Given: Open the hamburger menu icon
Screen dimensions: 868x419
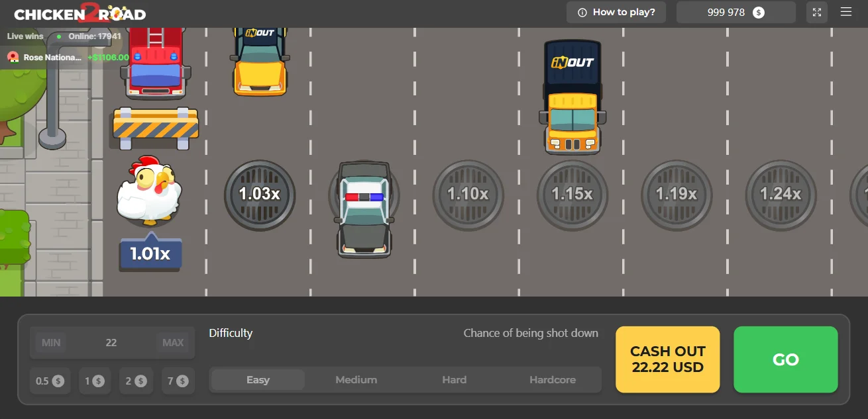Looking at the screenshot, I should [846, 12].
